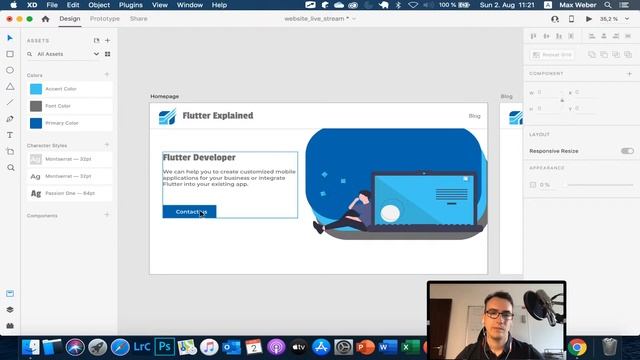Select the Pen tool

point(10,119)
